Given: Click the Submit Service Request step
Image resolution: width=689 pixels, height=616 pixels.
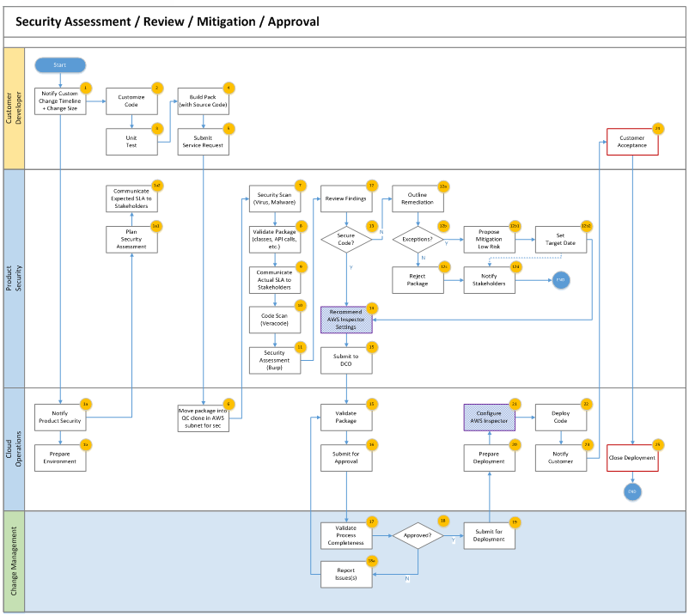Looking at the screenshot, I should (x=203, y=142).
